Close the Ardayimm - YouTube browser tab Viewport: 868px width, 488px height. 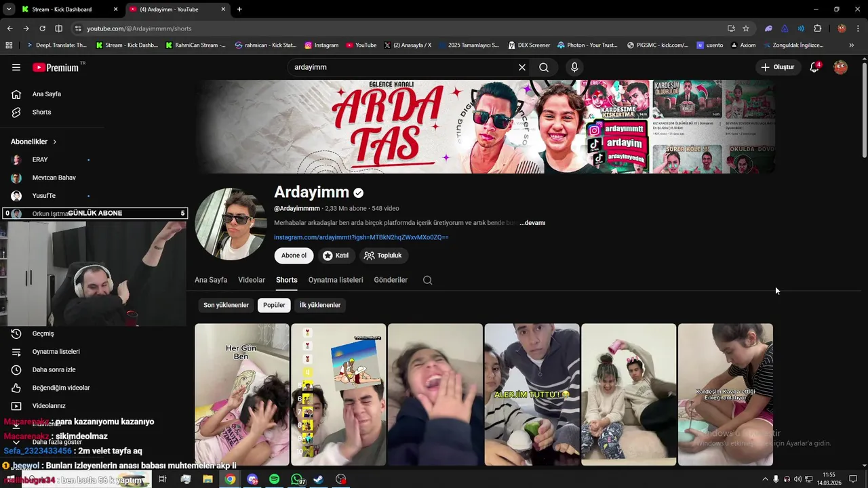223,9
